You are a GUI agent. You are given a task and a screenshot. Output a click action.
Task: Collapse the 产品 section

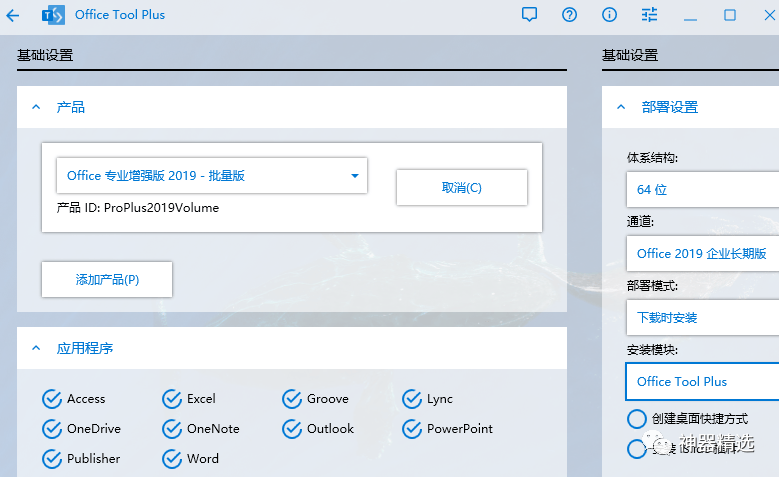(x=36, y=107)
